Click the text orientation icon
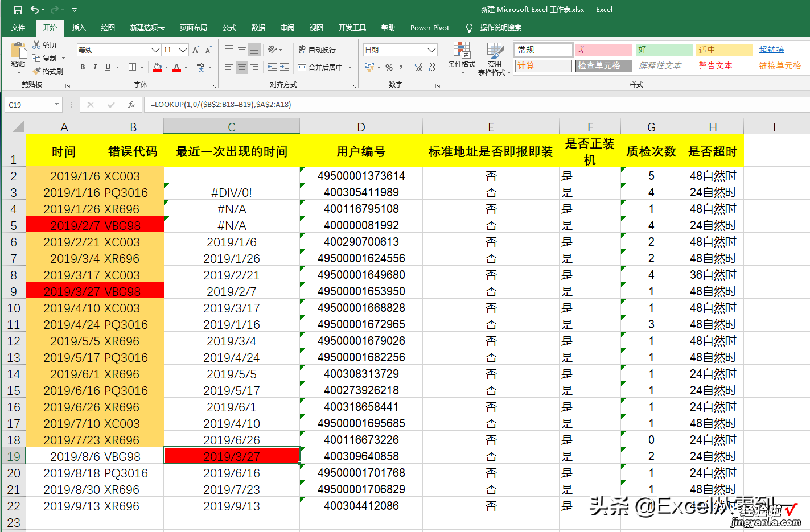 coord(272,50)
